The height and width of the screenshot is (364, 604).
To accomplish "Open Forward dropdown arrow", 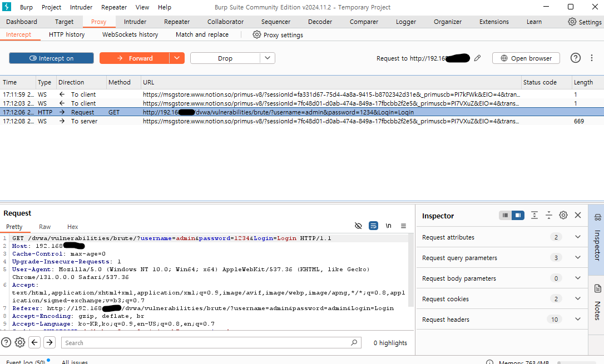I will click(177, 58).
